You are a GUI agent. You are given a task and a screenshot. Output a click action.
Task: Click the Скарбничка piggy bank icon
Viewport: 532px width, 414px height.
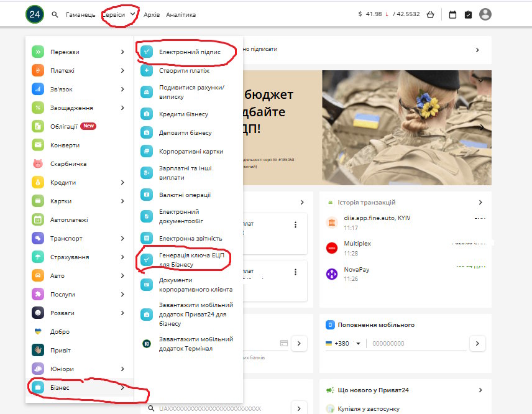pyautogui.click(x=38, y=164)
